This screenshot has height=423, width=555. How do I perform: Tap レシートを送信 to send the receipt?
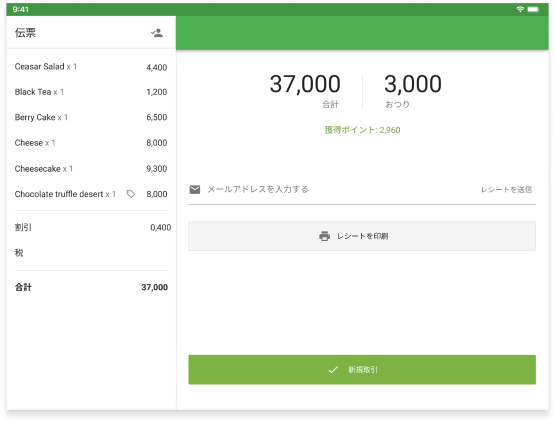tap(506, 190)
